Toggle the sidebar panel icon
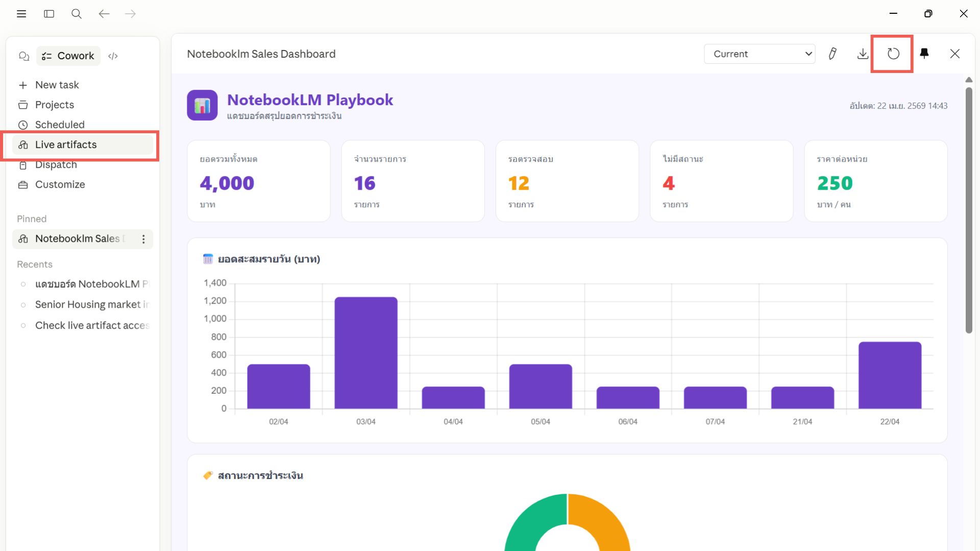980x551 pixels. tap(49, 14)
